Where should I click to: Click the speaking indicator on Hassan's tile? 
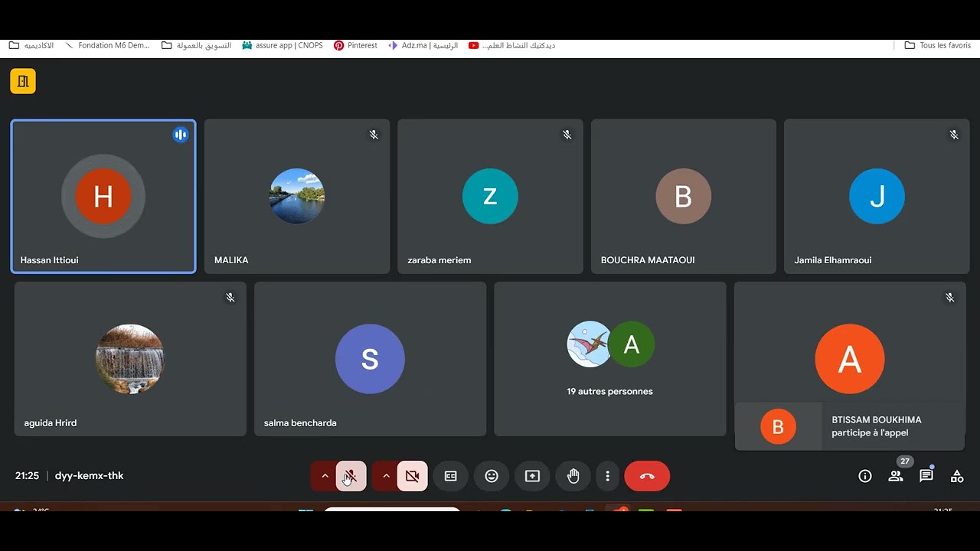pos(181,135)
